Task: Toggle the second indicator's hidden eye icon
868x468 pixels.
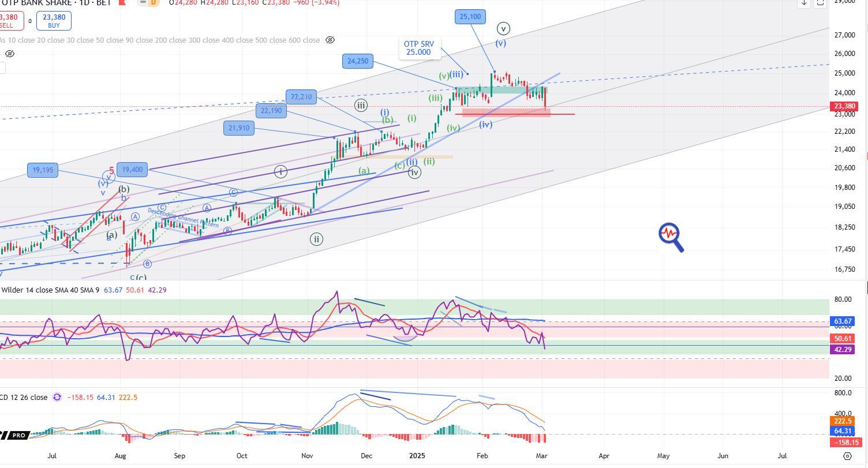Action: 9,54
